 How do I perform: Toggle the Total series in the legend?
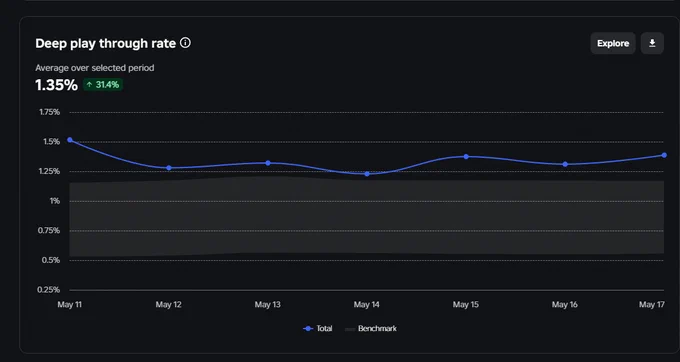point(318,329)
